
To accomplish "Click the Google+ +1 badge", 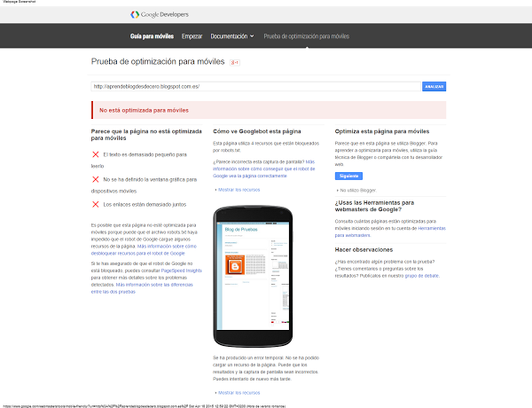I will point(235,62).
